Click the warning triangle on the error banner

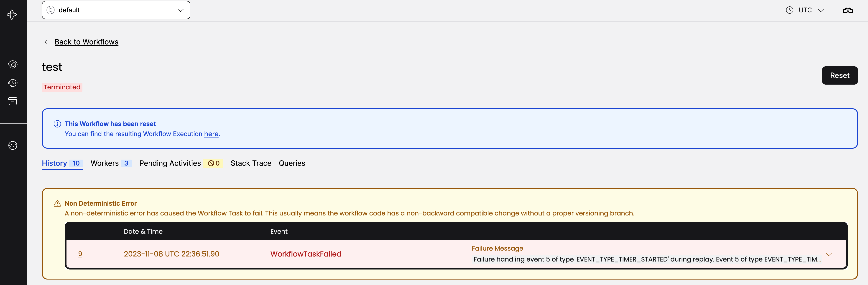click(57, 203)
